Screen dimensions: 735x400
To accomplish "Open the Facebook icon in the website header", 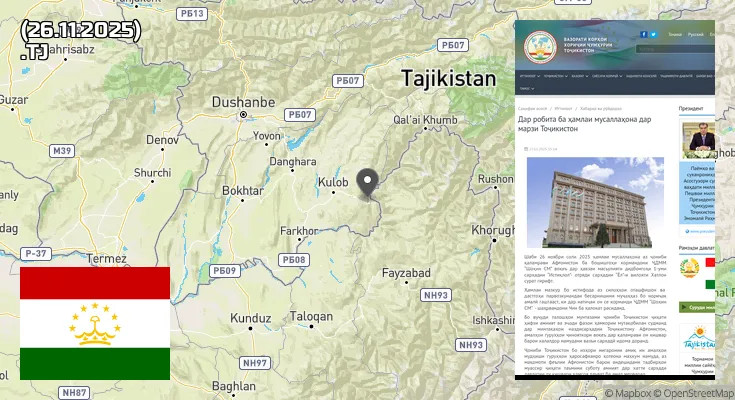I will [x=642, y=34].
